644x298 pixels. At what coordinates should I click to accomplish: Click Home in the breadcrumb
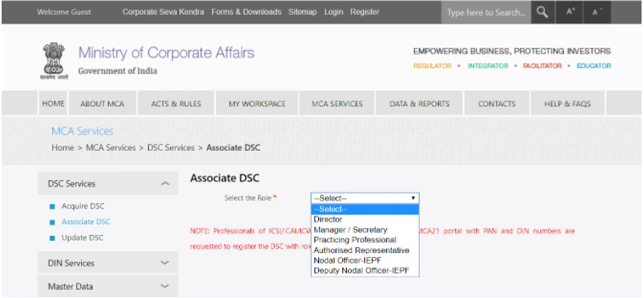(x=63, y=147)
